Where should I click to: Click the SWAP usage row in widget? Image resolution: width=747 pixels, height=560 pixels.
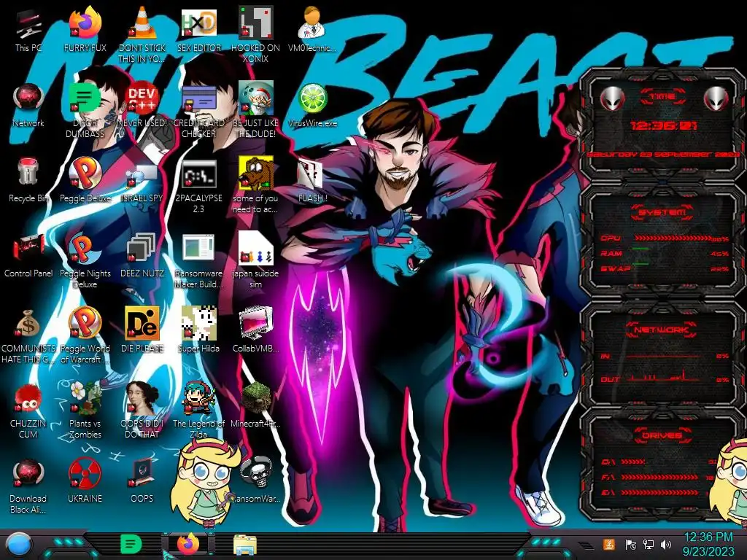(x=664, y=268)
